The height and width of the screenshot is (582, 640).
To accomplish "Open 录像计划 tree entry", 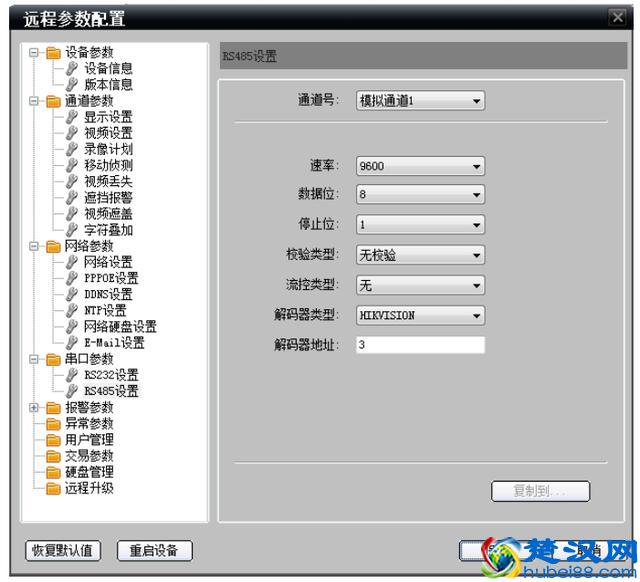I will point(108,149).
